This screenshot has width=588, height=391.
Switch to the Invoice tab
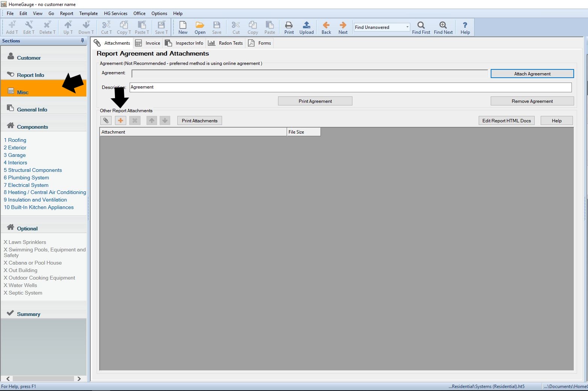click(148, 43)
